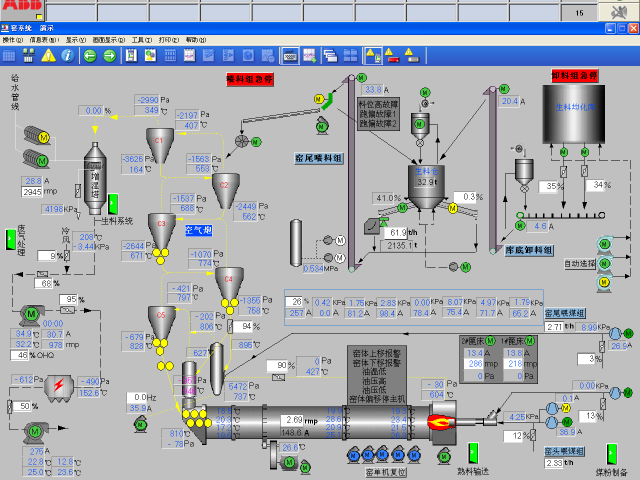Click the network structure toolbar icon
The height and width of the screenshot is (480, 640).
29,56
